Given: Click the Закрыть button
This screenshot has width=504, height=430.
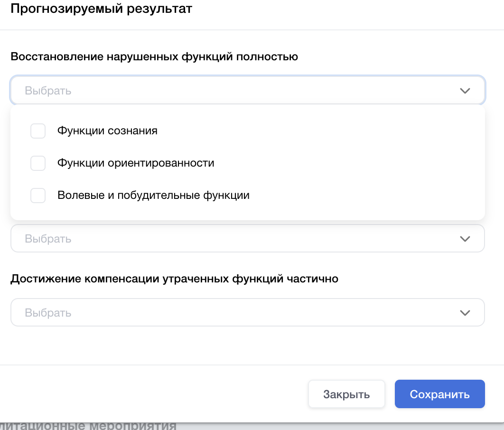Looking at the screenshot, I should click(346, 394).
